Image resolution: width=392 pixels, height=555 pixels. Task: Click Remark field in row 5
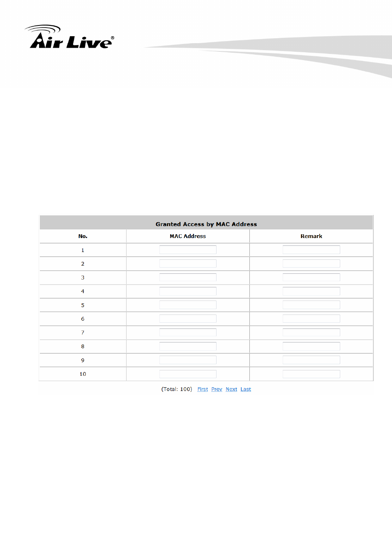click(311, 305)
